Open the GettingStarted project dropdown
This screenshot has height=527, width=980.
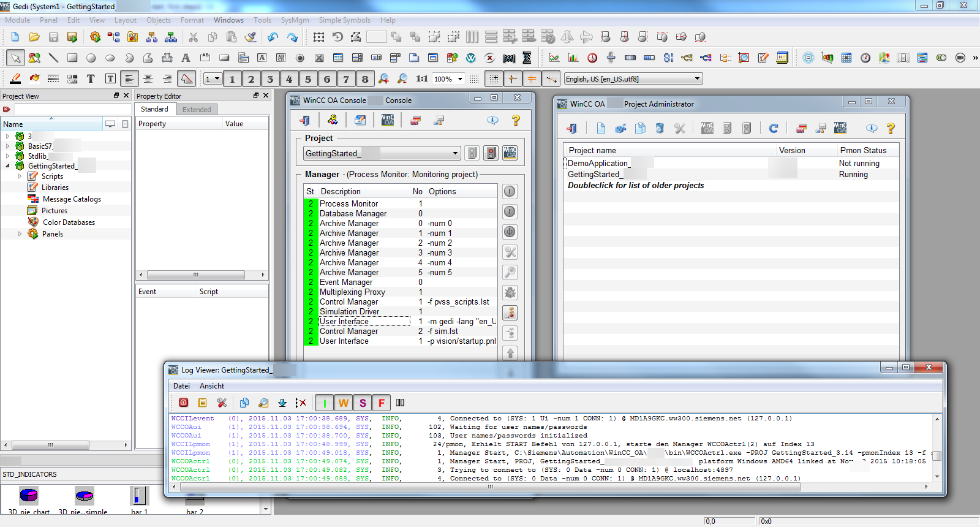455,153
